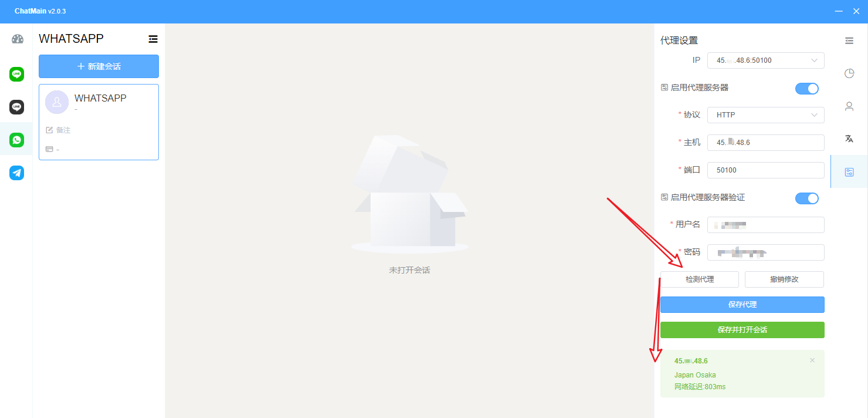Click the 端口 port input field

766,170
